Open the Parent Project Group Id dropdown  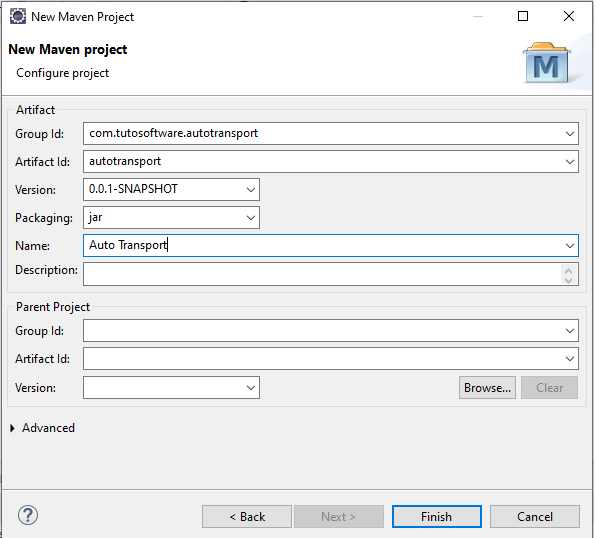[570, 331]
